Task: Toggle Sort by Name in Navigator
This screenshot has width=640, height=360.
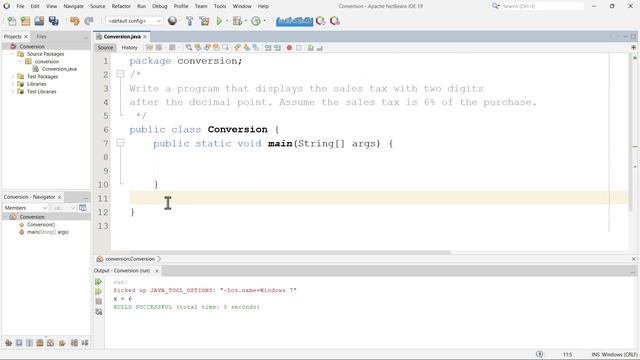Action: 74,342
